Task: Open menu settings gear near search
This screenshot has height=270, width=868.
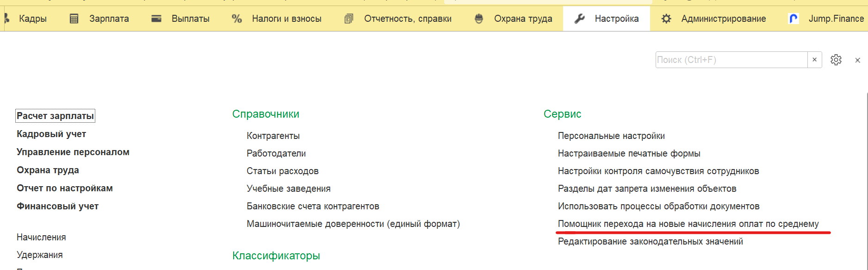Action: pyautogui.click(x=836, y=60)
